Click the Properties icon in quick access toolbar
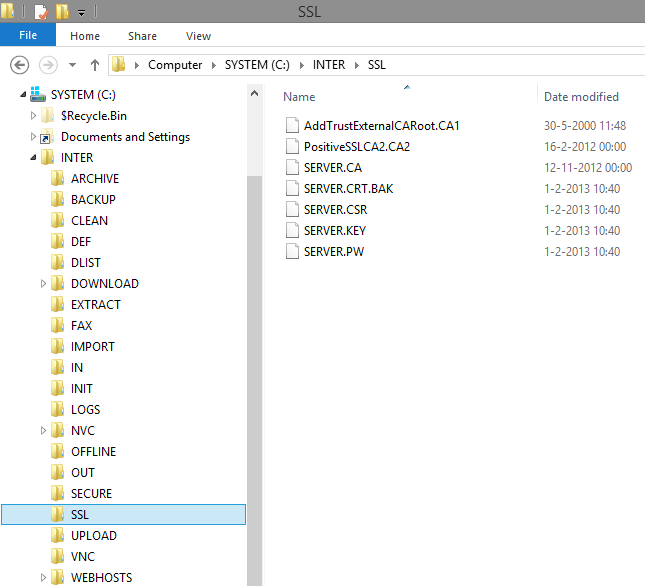Image resolution: width=645 pixels, height=586 pixels. pyautogui.click(x=42, y=11)
